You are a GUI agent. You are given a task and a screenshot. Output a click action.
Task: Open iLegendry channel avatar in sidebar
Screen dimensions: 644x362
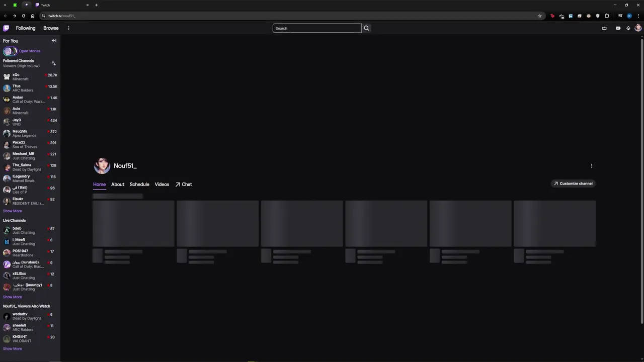(7, 178)
